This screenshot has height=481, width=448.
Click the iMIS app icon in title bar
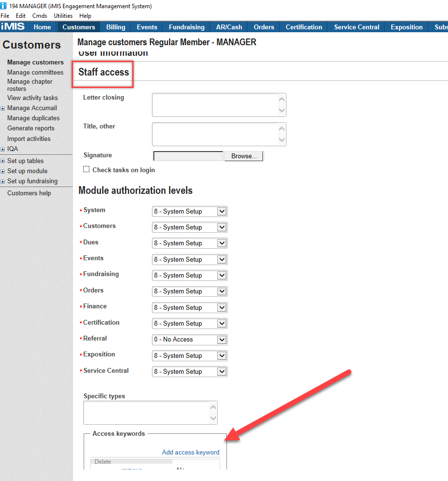coord(4,6)
